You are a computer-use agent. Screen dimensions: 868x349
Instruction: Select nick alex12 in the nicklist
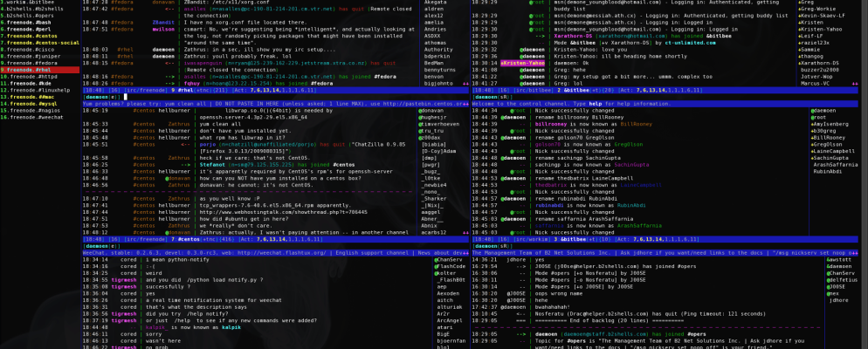point(433,16)
